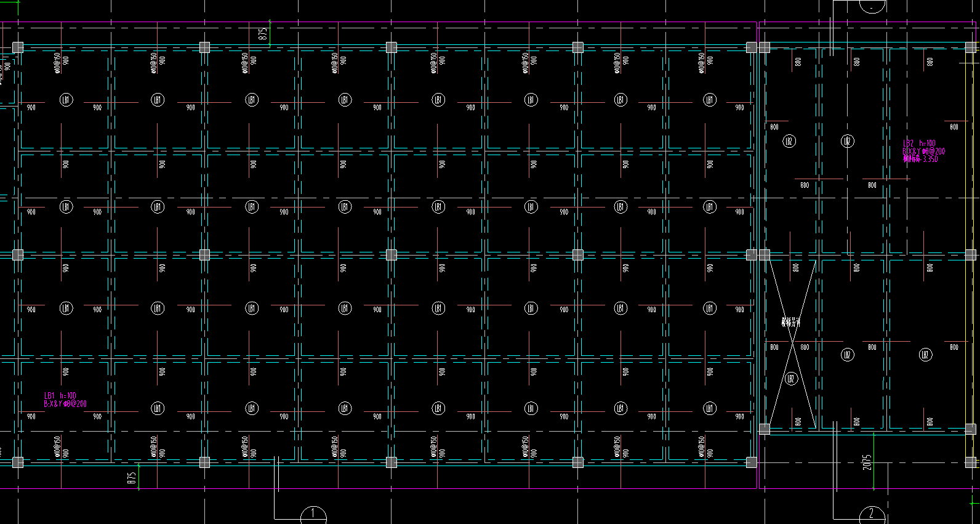Pick the 875 dimension below the bottom beam
Image resolution: width=980 pixels, height=524 pixels.
[131, 478]
